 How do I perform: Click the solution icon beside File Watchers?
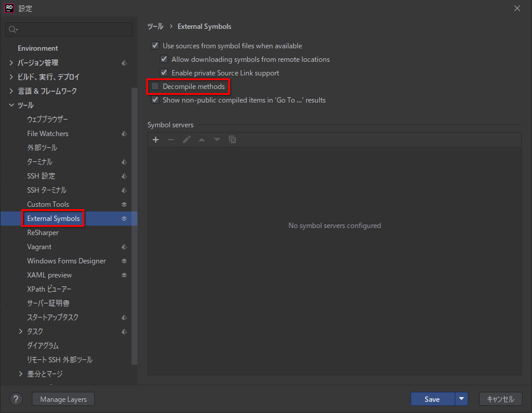124,134
